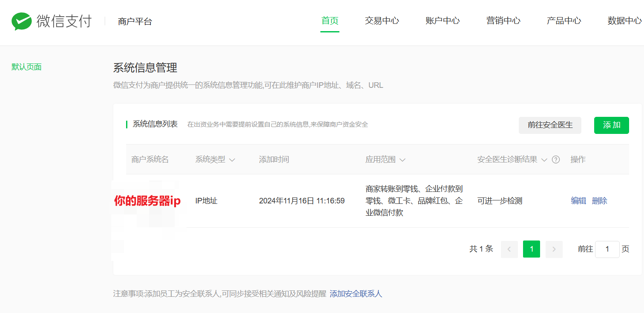Go to previous page arrow
The width and height of the screenshot is (644, 313).
(509, 249)
